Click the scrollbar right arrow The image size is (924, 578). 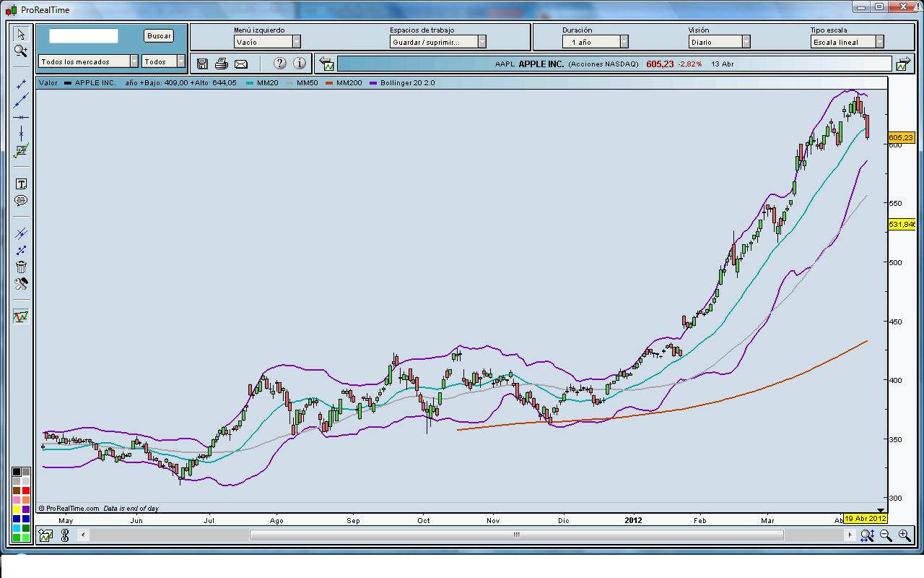click(x=851, y=535)
